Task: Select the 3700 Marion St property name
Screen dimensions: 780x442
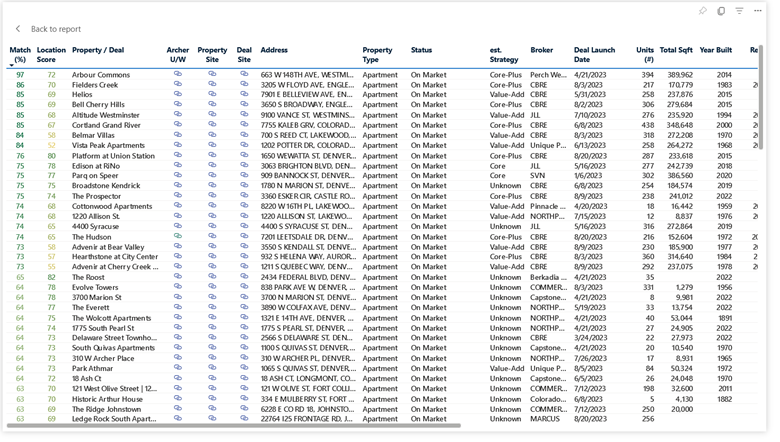Action: [x=97, y=297]
